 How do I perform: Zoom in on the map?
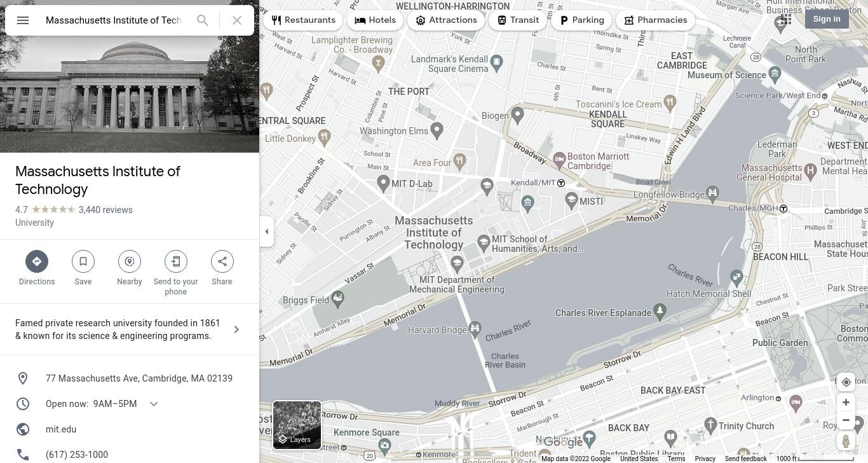coord(846,403)
